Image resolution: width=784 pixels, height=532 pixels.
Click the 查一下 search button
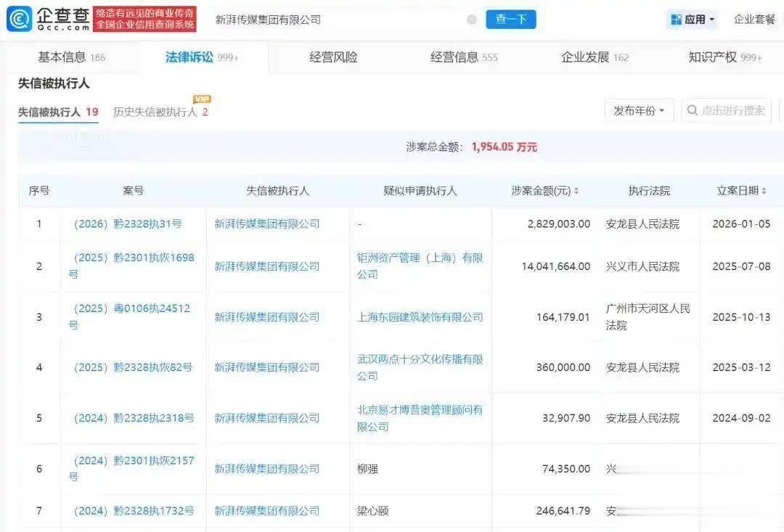511,19
